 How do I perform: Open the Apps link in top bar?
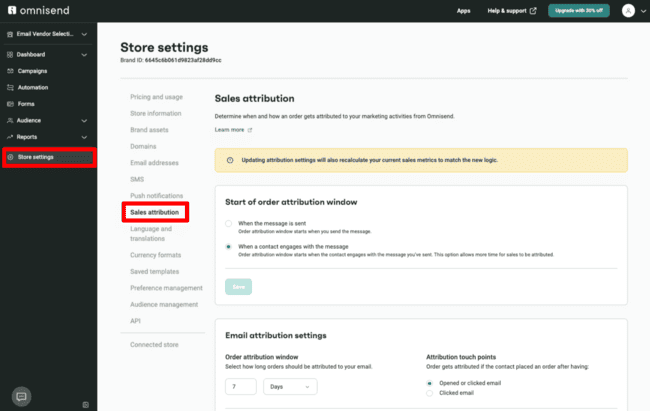click(463, 11)
